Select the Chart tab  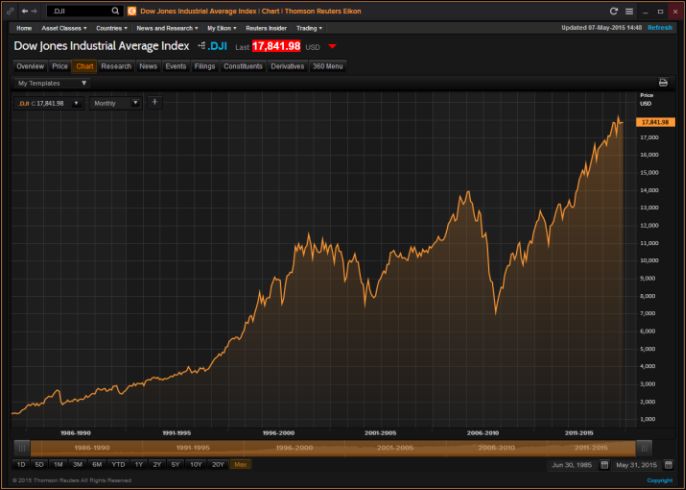point(85,66)
